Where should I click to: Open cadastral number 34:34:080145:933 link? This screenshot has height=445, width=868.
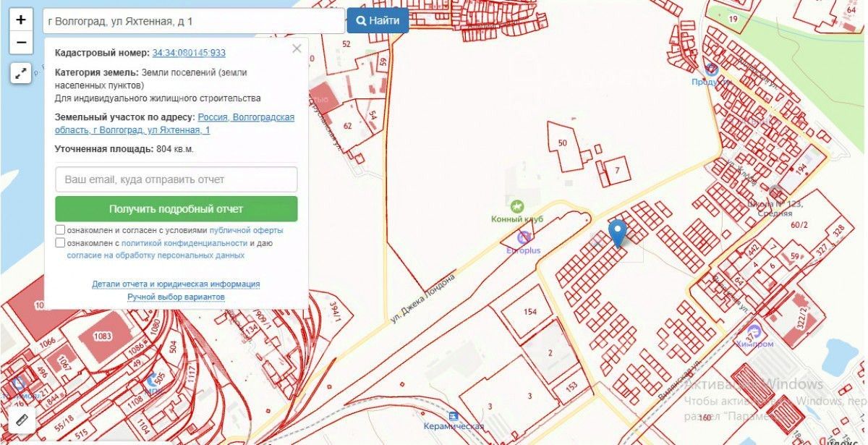click(x=189, y=53)
